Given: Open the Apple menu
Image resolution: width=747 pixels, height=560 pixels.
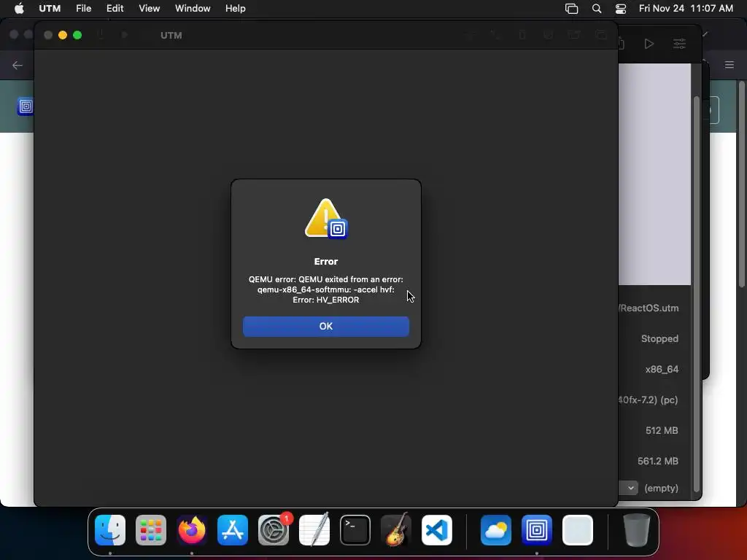Looking at the screenshot, I should coord(19,9).
